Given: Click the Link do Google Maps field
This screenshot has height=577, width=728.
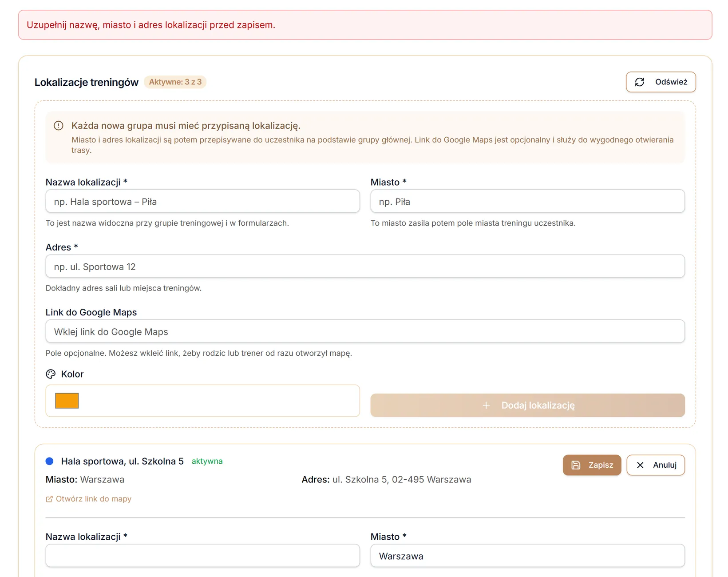Looking at the screenshot, I should pyautogui.click(x=365, y=331).
